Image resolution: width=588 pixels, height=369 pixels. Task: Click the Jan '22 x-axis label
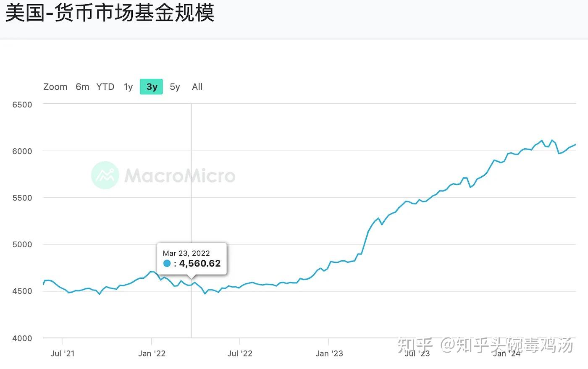152,353
